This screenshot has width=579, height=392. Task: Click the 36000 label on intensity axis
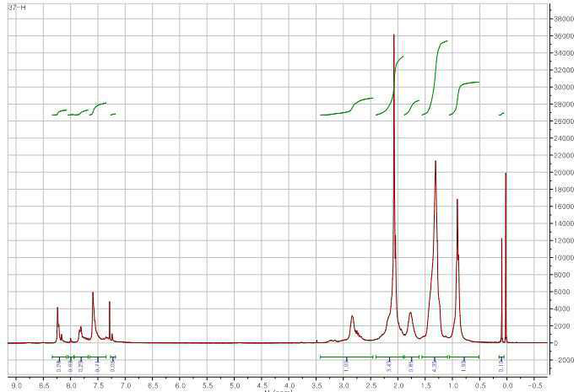(561, 36)
